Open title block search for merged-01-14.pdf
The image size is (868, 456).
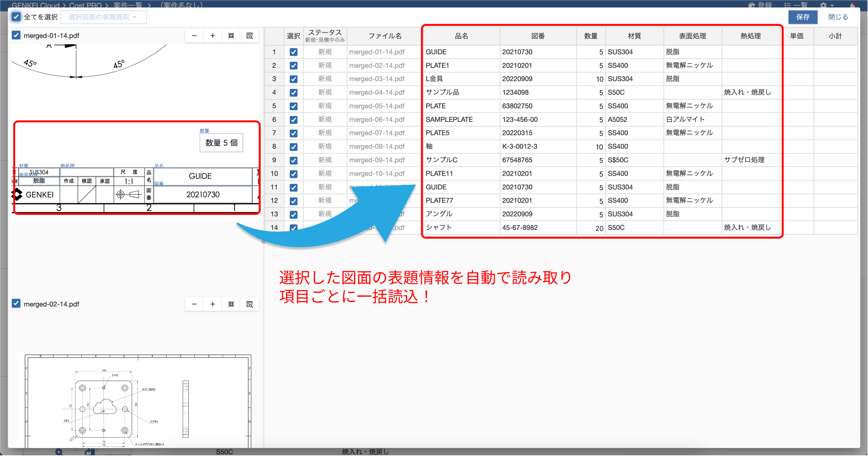[250, 36]
